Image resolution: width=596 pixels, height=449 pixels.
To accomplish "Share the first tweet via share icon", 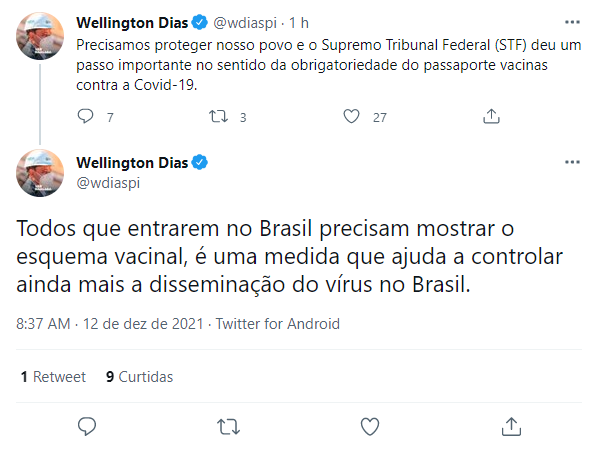I will click(491, 116).
